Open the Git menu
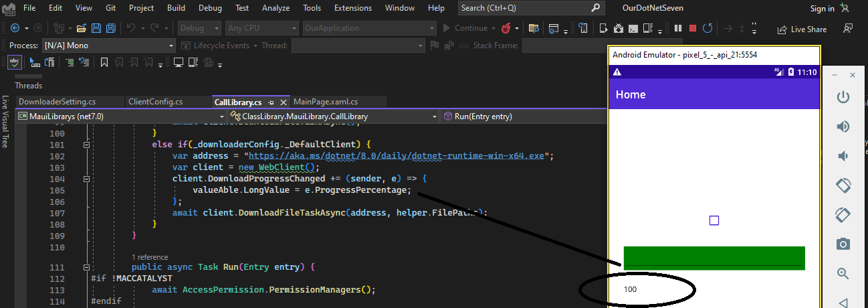The image size is (868, 308). (112, 8)
